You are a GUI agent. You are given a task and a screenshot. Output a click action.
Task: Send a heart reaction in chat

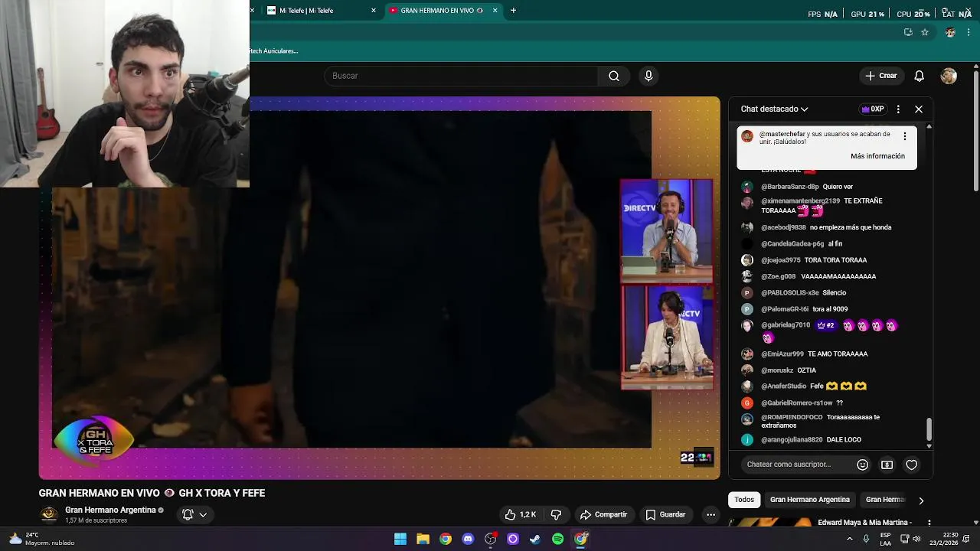tap(912, 465)
